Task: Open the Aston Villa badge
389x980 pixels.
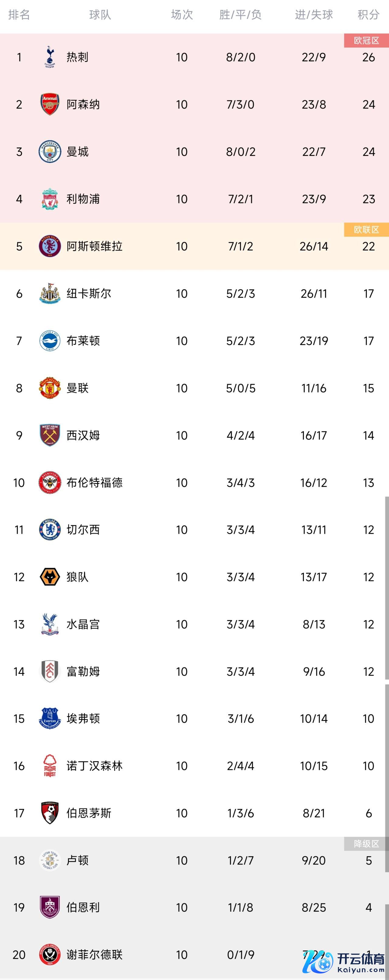Action: click(x=50, y=246)
